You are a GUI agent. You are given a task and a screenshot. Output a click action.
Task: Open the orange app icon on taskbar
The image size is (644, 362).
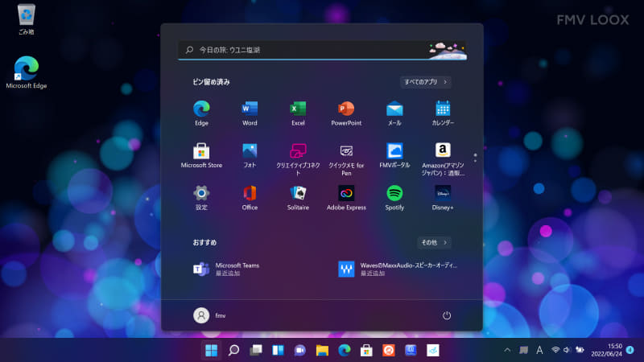coord(389,350)
